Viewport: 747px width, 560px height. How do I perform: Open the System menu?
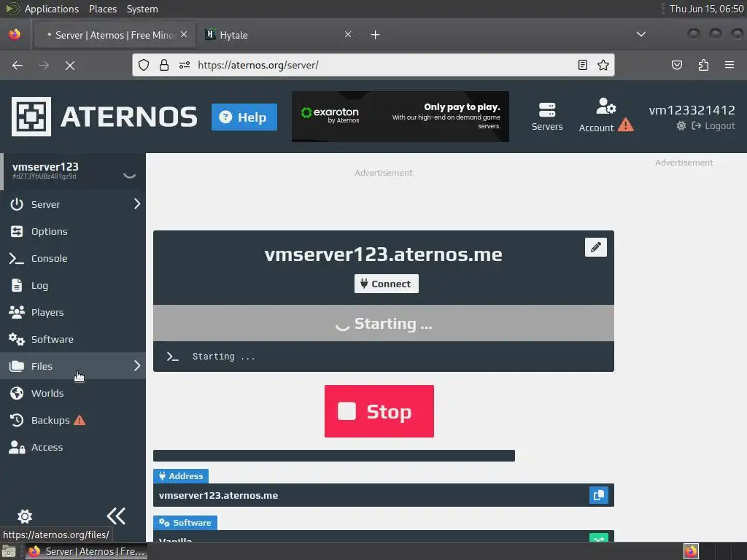(x=142, y=9)
